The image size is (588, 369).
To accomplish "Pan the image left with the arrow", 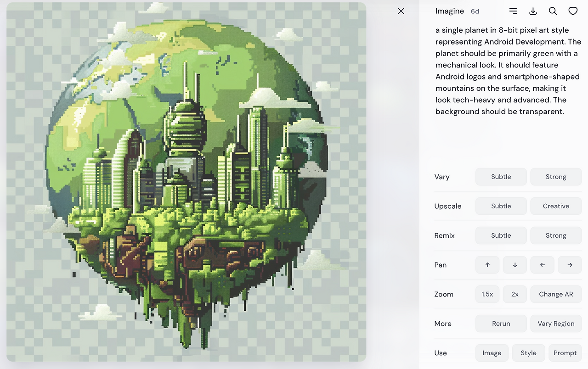I will pos(543,265).
